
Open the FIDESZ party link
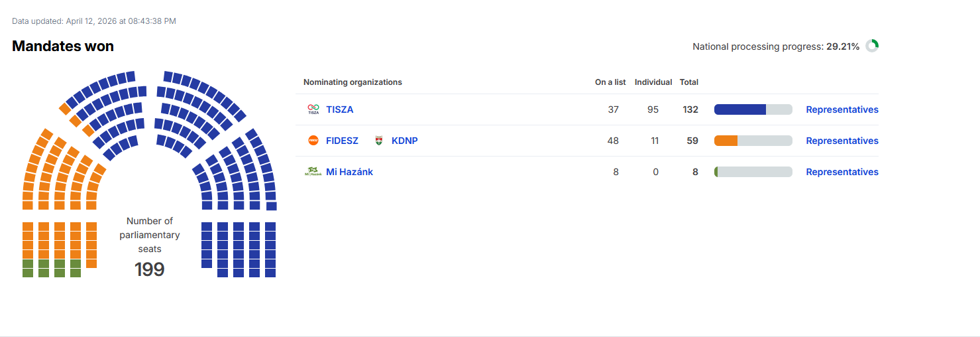click(x=342, y=141)
